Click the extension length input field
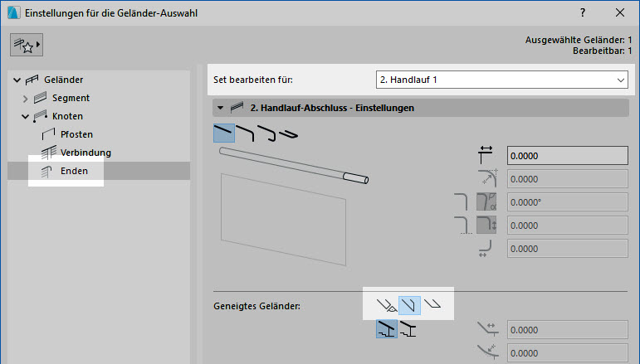 [x=567, y=156]
